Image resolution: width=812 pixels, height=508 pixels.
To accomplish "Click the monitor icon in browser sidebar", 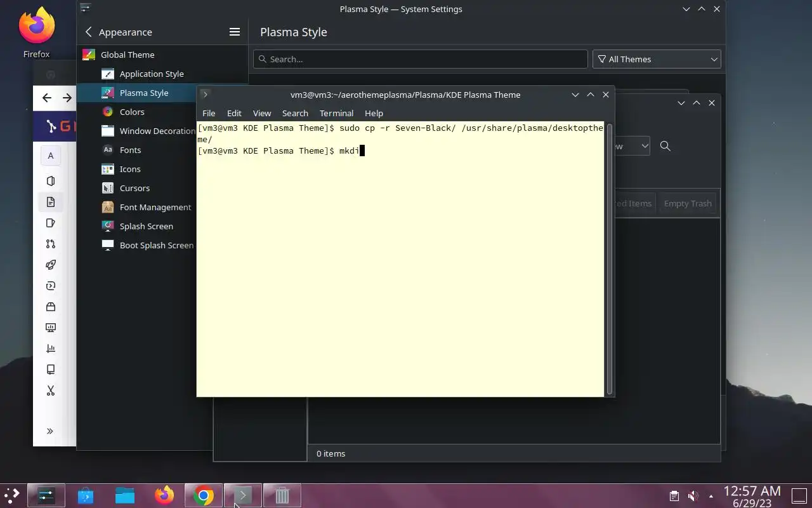I will tap(51, 328).
